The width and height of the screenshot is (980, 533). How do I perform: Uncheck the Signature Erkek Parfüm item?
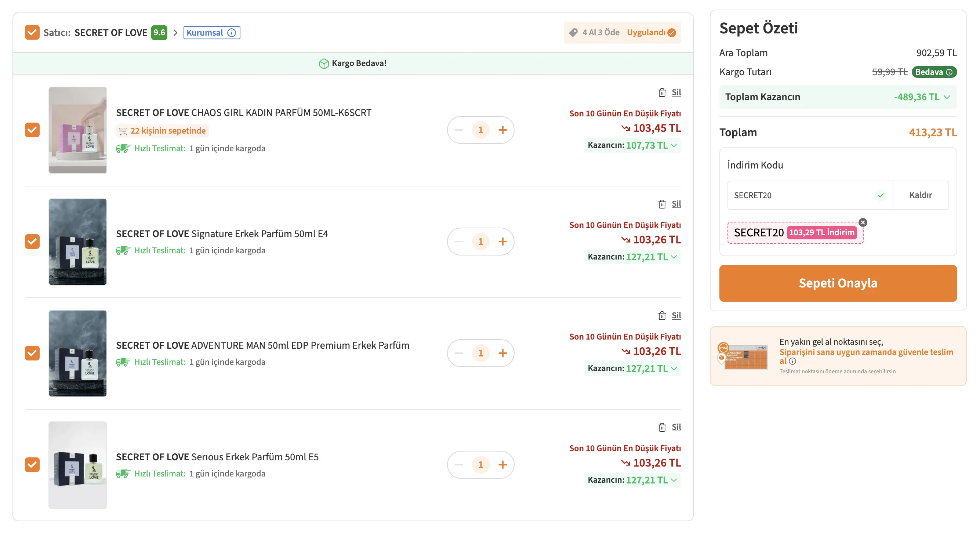32,242
